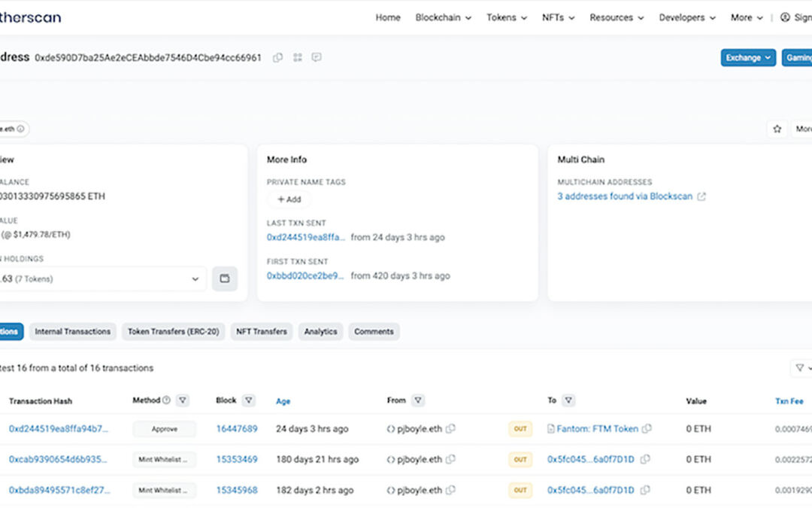Viewport: 812px width, 508px height.
Task: Copy the address 0xde590D7ba25Ae2eCEAbbde7546D4Cbe94cc66961
Action: (277, 57)
